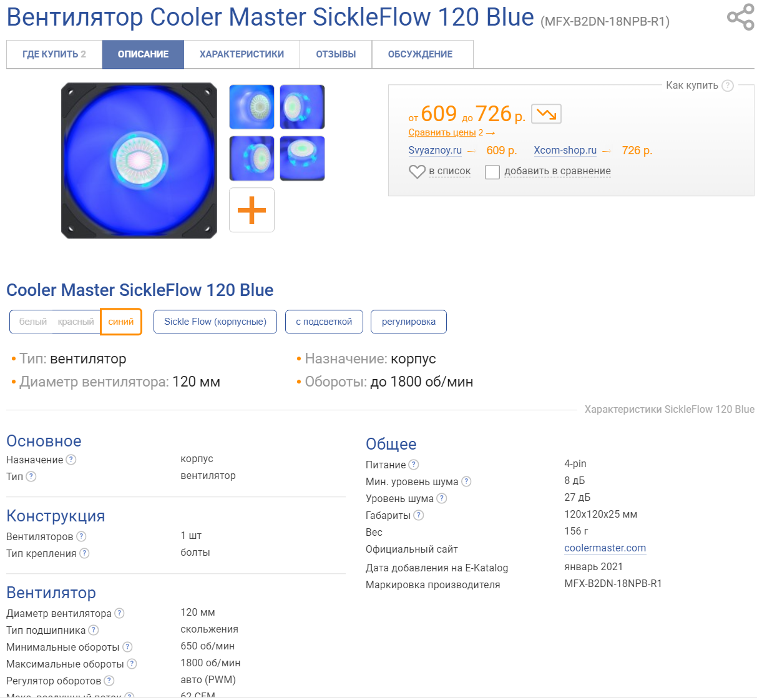The width and height of the screenshot is (757, 700).
Task: Open the Svyaznoy.ru shop link
Action: point(435,150)
